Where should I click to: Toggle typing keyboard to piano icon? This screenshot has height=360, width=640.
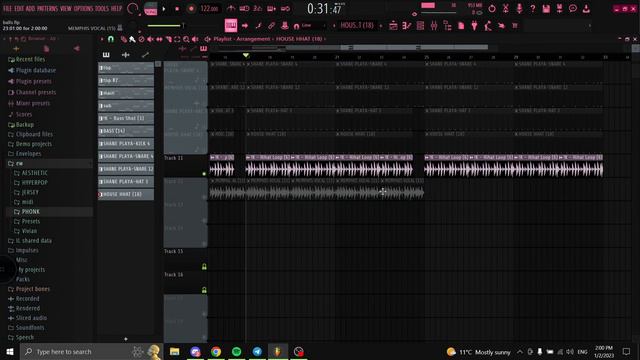[231, 26]
